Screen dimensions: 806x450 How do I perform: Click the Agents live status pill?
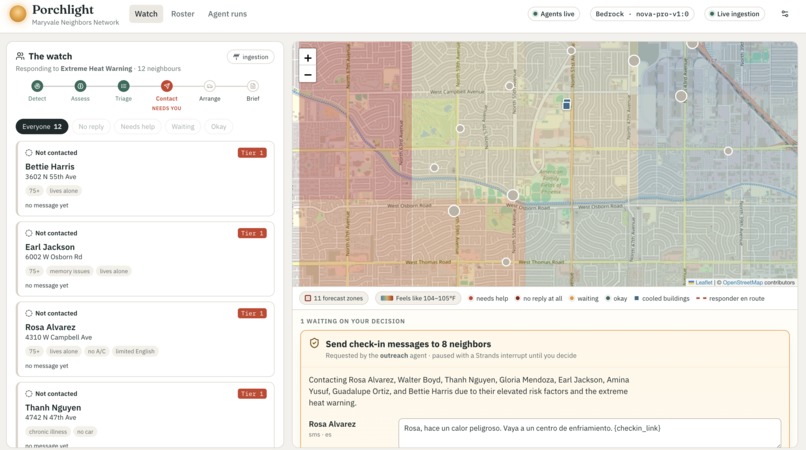click(554, 14)
